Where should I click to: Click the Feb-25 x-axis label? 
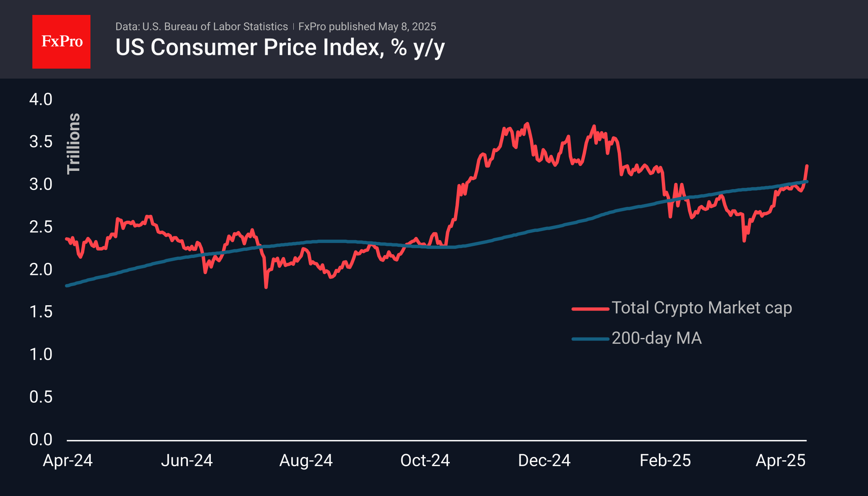tap(665, 460)
